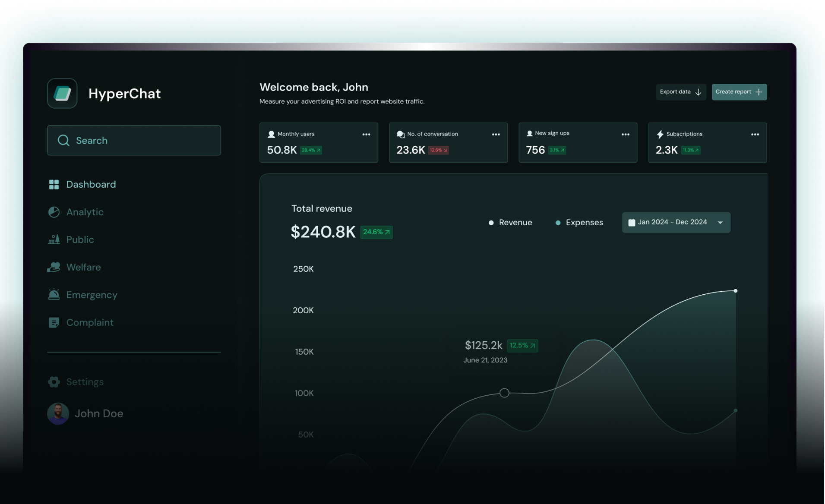This screenshot has height=504, width=825.
Task: Open the Welfare menu item
Action: [83, 268]
